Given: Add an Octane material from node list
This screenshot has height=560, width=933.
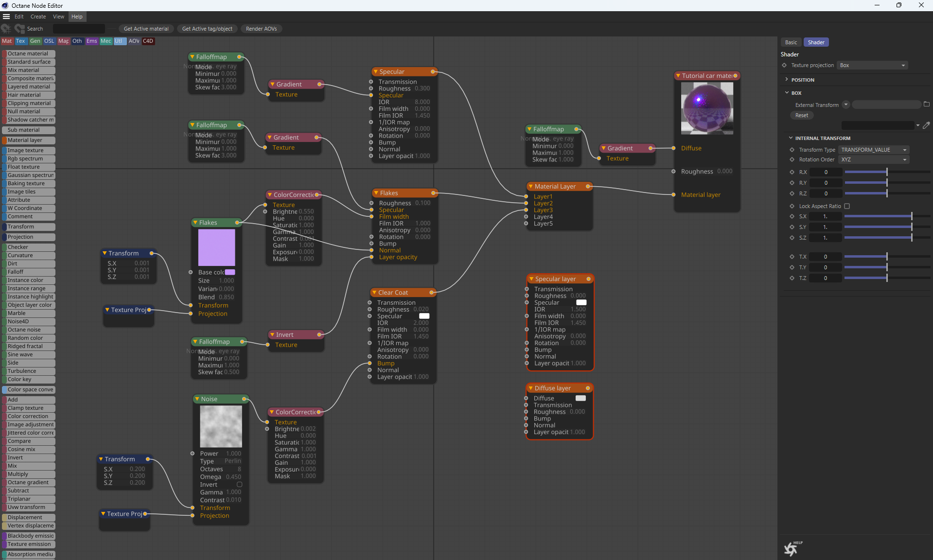Looking at the screenshot, I should point(28,53).
